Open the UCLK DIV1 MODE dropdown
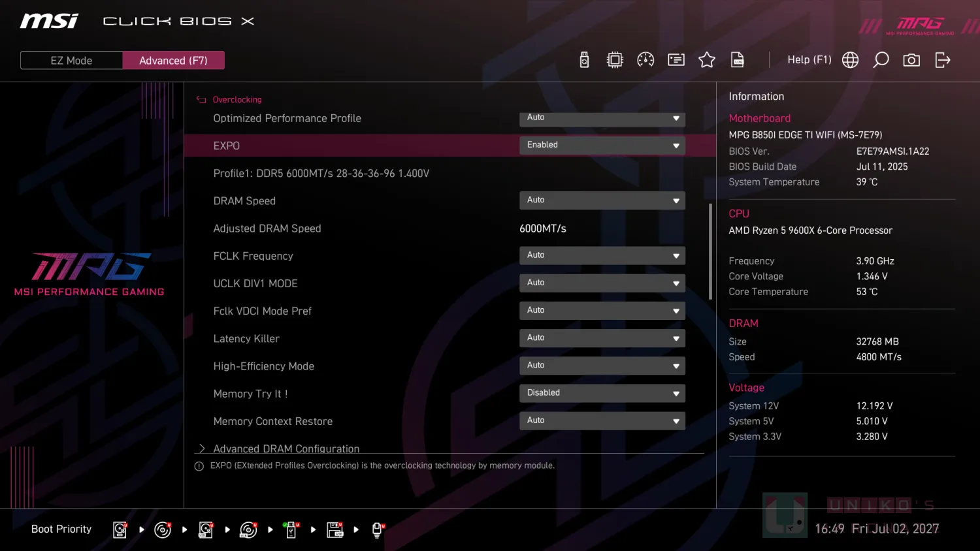This screenshot has height=551, width=980. (602, 283)
